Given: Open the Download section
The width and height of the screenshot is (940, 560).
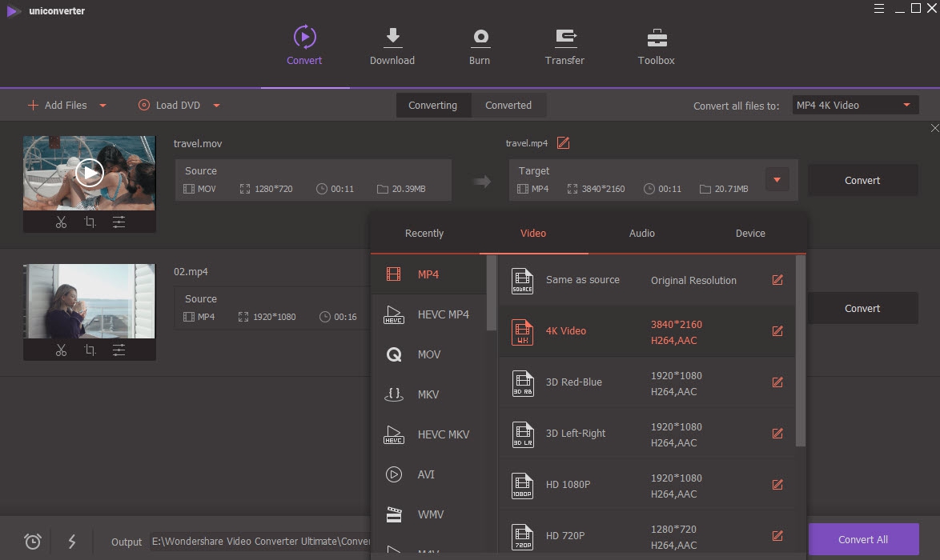Looking at the screenshot, I should coord(392,46).
